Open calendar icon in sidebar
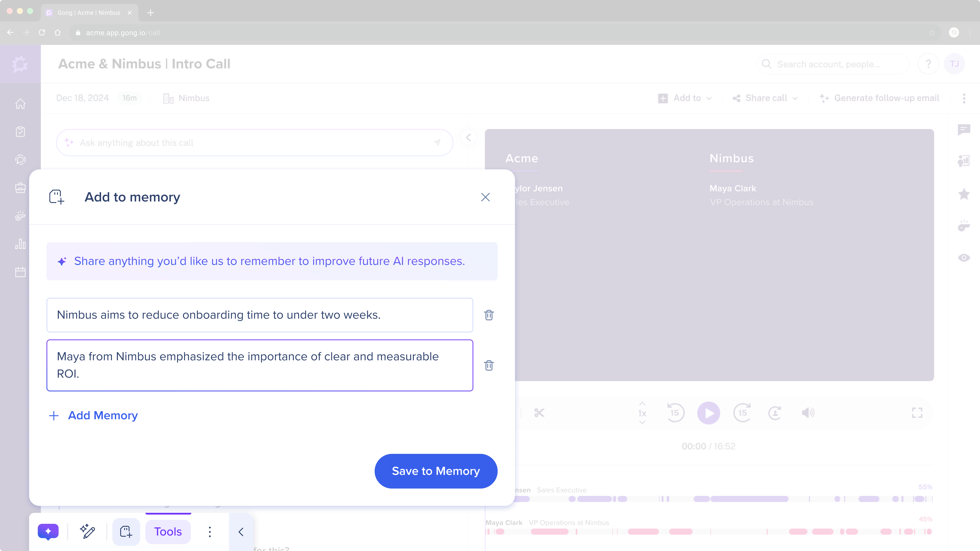 click(x=20, y=272)
